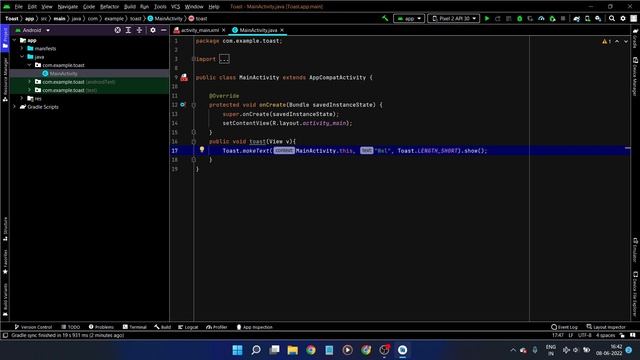Open Project panel options gear
Screen dimensions: 640x360
coord(153,30)
